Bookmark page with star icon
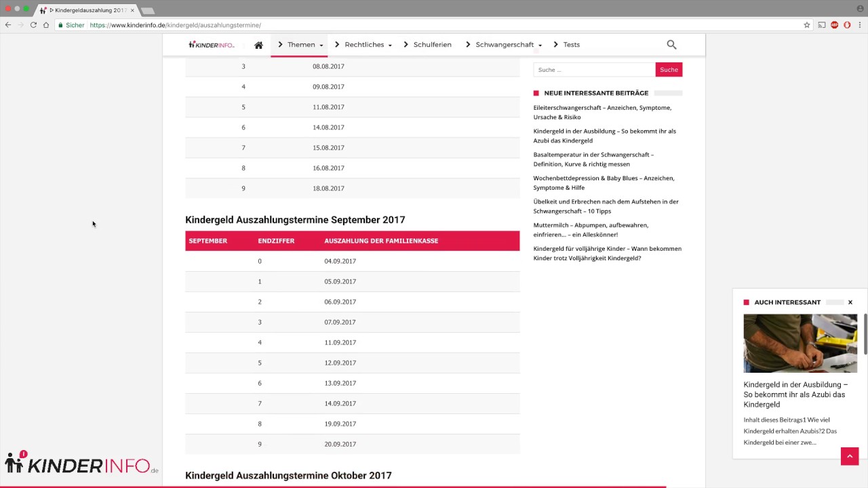The width and height of the screenshot is (868, 488). coord(807,25)
